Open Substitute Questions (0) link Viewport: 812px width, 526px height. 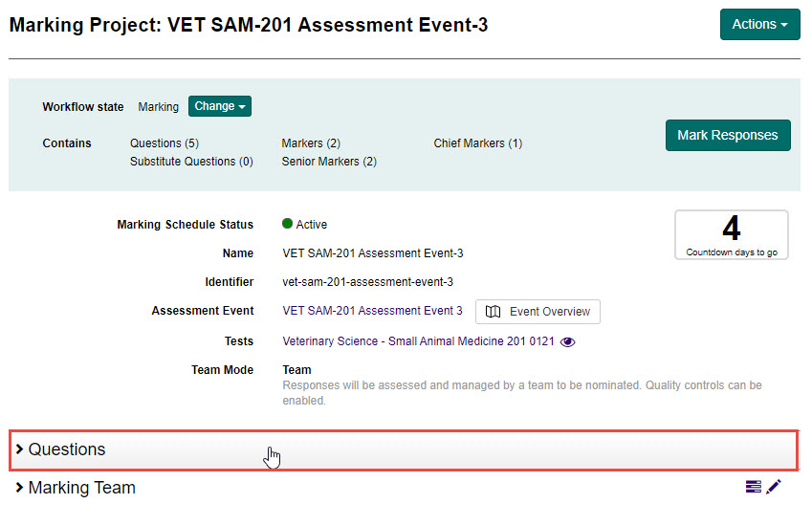[191, 162]
